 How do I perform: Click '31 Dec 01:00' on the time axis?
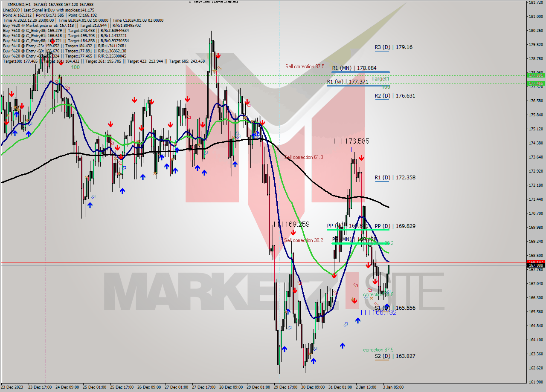[x=340, y=387]
